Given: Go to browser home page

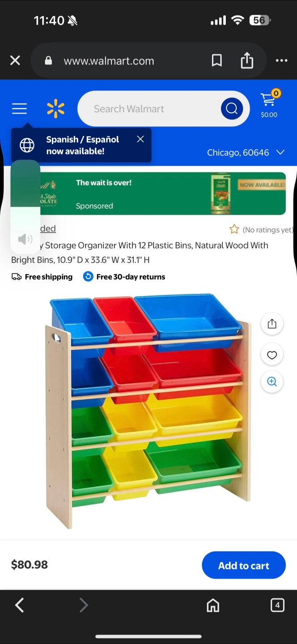Looking at the screenshot, I should 213,605.
